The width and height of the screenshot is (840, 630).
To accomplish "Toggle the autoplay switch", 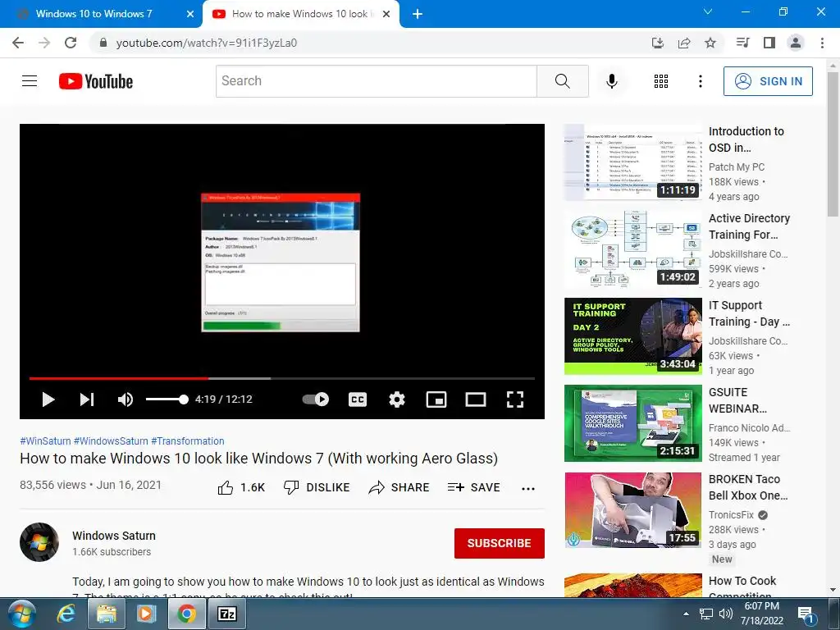I will pyautogui.click(x=316, y=399).
